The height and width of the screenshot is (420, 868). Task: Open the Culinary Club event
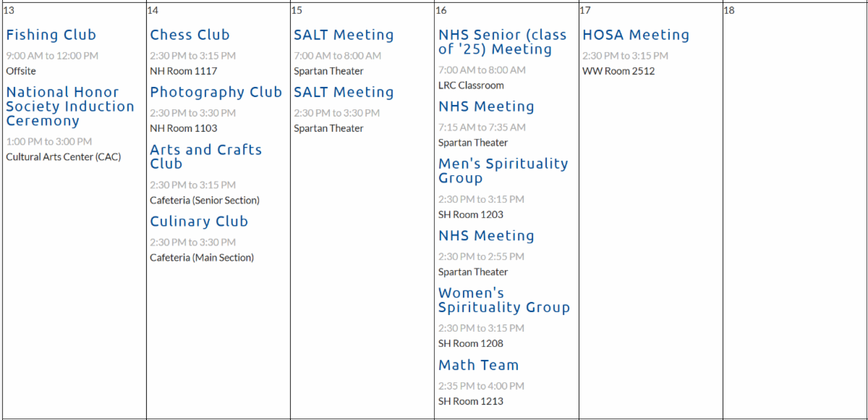tap(199, 222)
